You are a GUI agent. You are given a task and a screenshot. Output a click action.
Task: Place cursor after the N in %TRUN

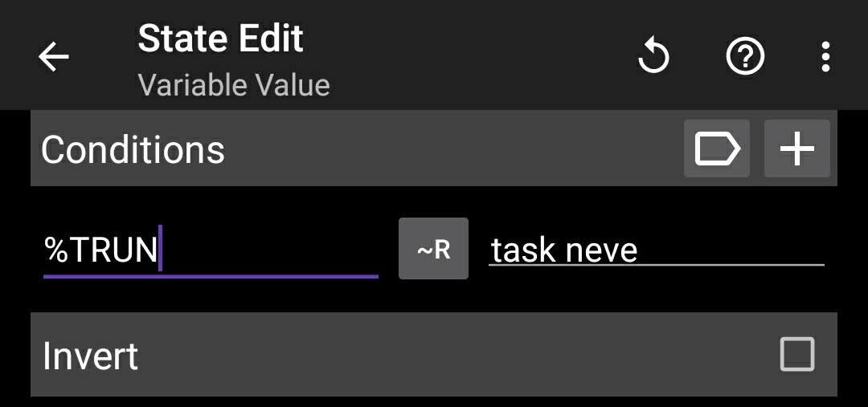(159, 250)
